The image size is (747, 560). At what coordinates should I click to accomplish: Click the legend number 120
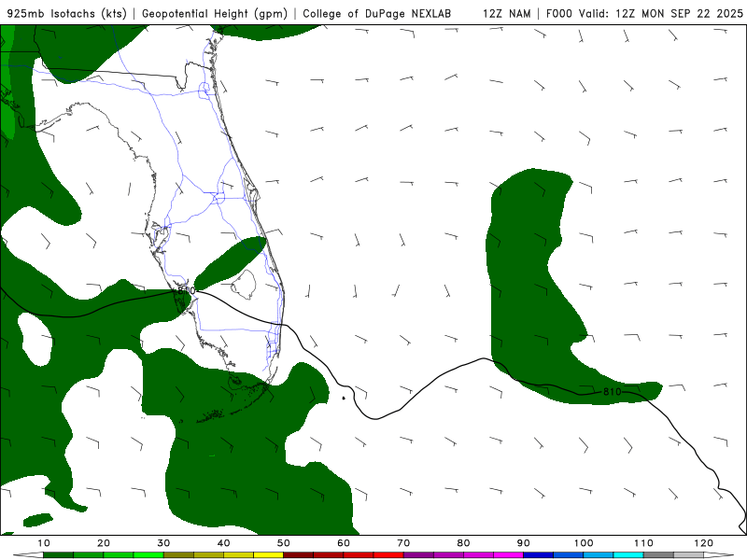704,543
